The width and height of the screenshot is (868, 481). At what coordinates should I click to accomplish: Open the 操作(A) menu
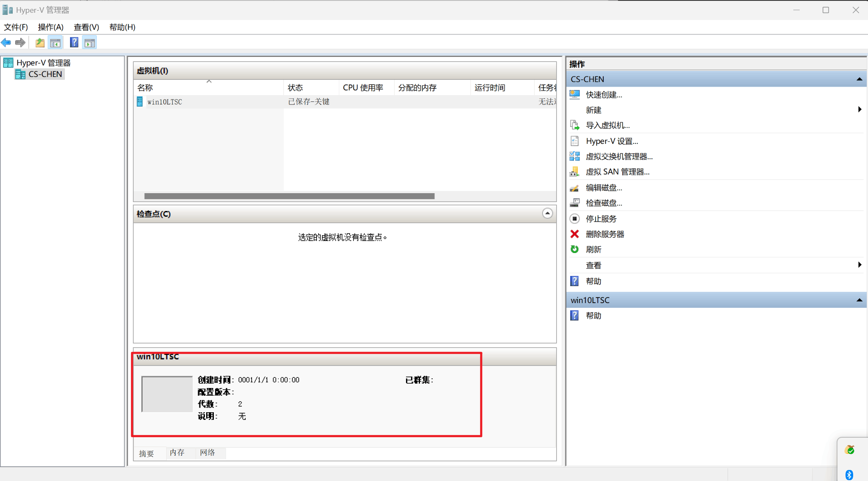pos(50,27)
